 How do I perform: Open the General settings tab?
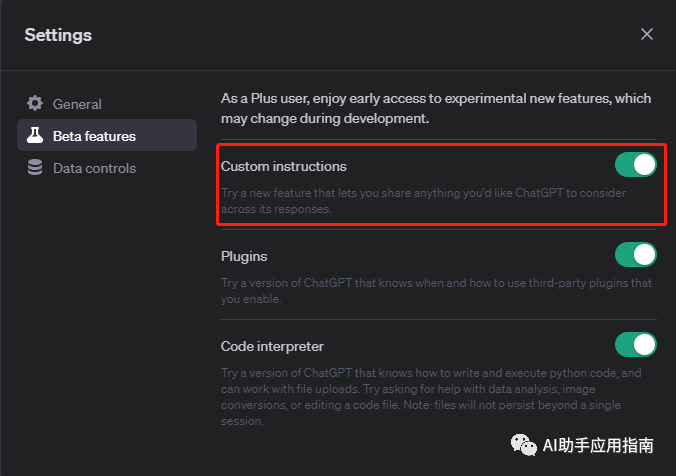[x=77, y=104]
